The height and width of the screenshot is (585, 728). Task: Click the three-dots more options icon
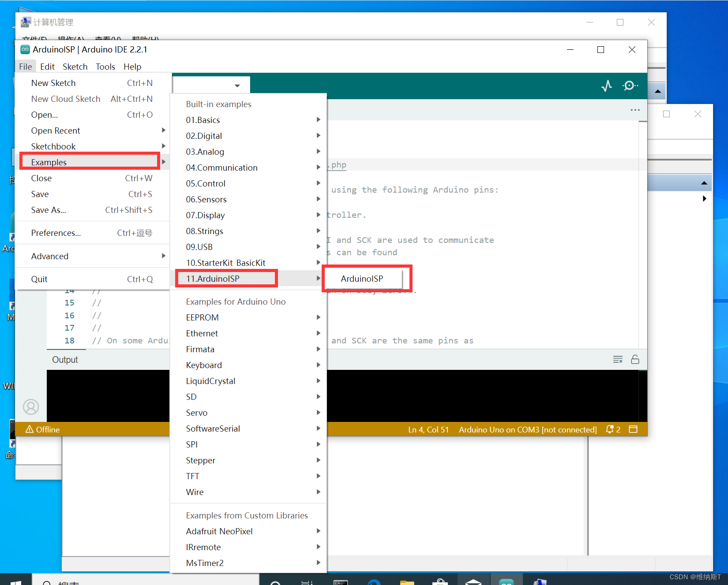[x=635, y=110]
